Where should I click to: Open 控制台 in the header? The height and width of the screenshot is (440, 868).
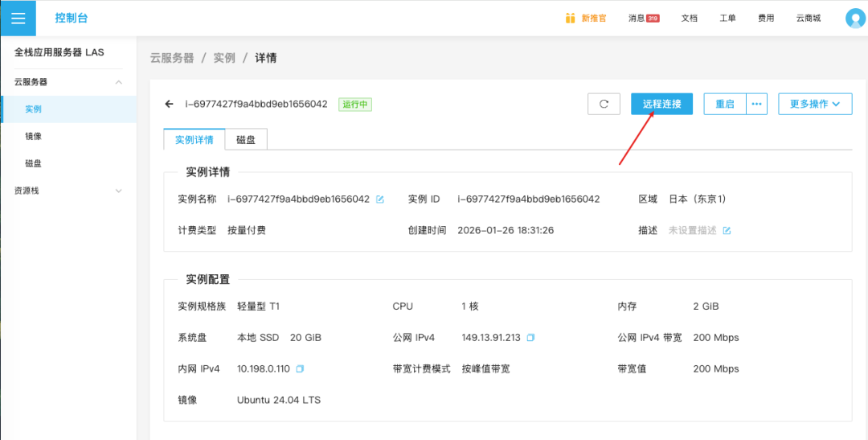point(72,18)
